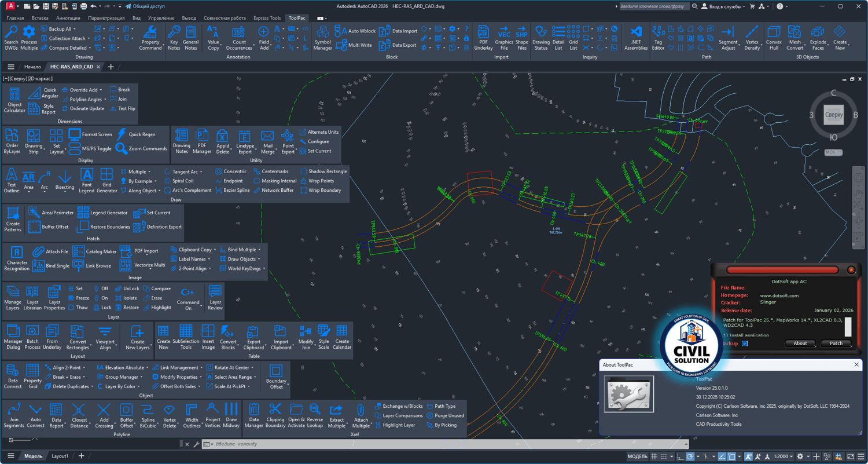Screen dimensions: 868x464
Task: Open the Grid Generator tool
Action: (x=106, y=180)
